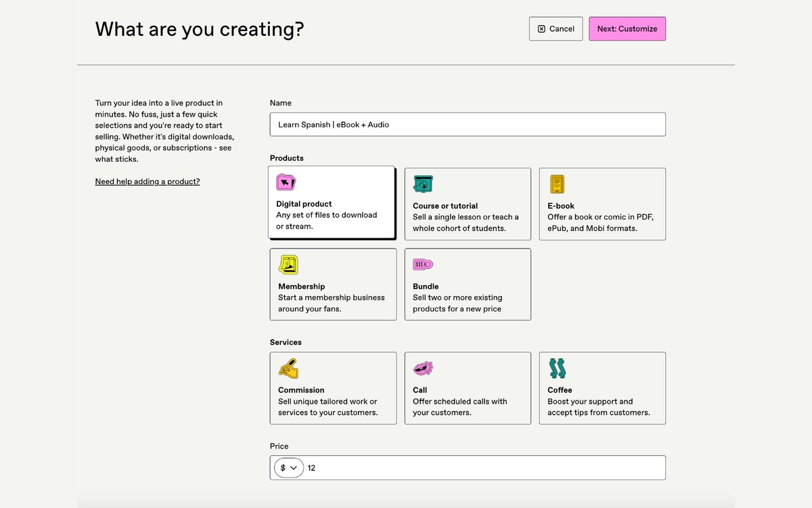Click the Name input field
This screenshot has height=508, width=812.
[468, 125]
